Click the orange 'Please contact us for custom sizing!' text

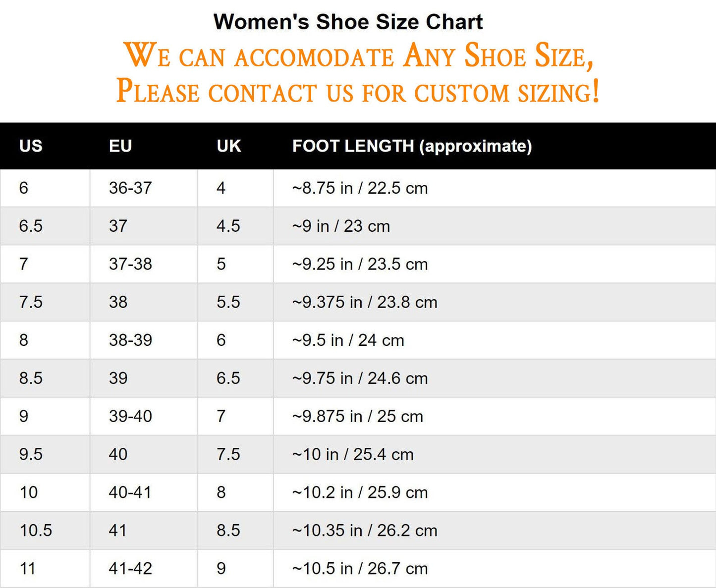(358, 91)
